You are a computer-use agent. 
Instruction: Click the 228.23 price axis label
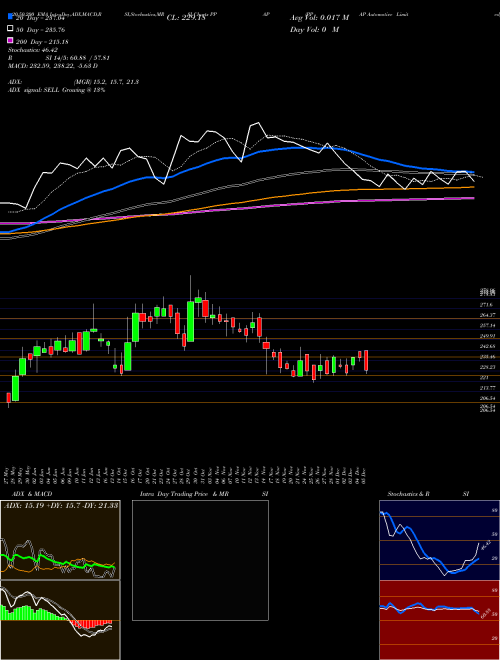487,367
